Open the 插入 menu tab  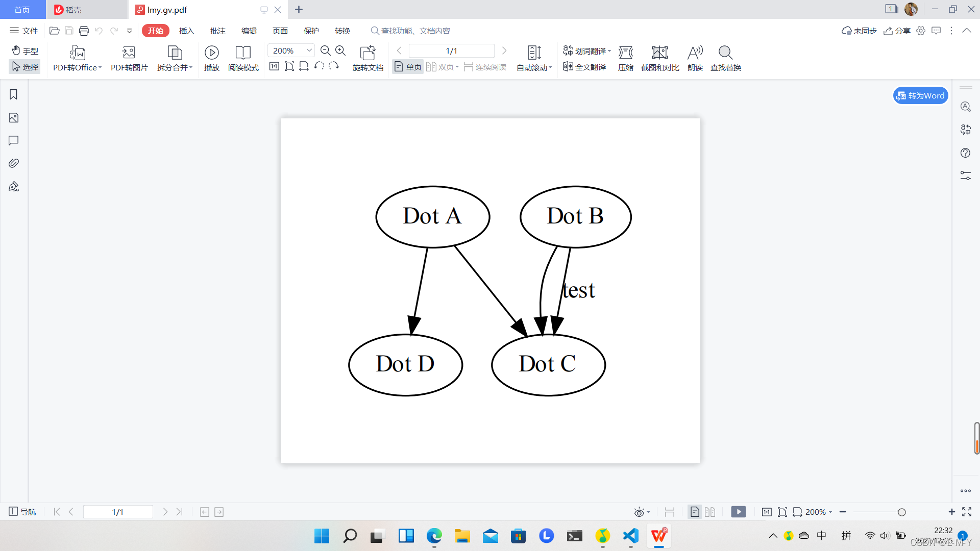pos(186,30)
